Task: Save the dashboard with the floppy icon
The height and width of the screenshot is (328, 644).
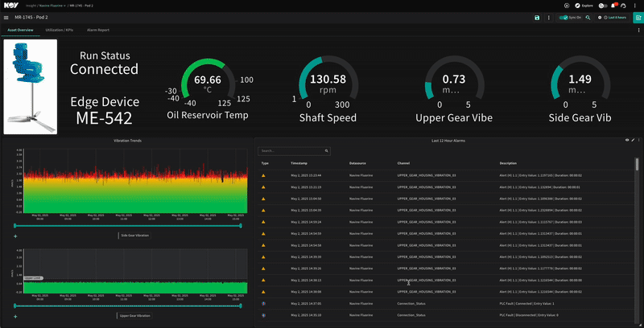Action: 537,18
